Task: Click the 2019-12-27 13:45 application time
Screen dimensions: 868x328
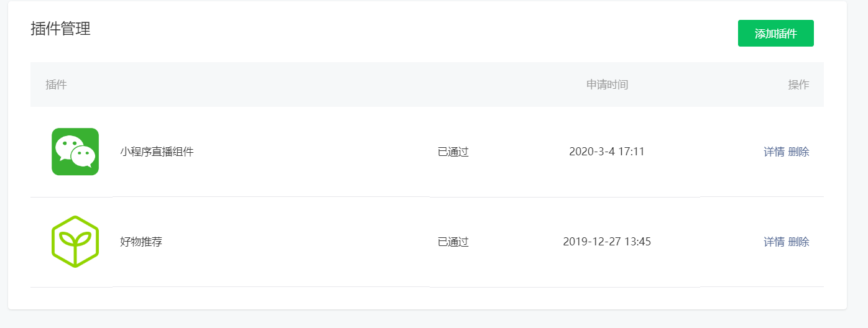Action: coord(606,242)
